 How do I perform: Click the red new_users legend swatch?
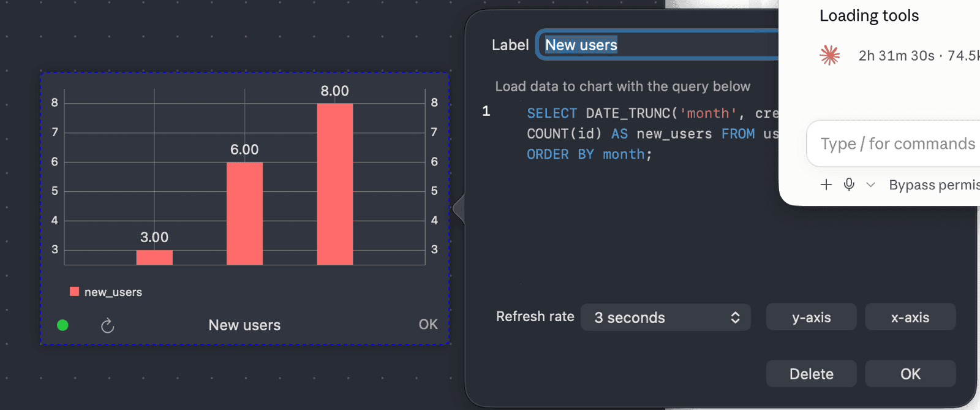pyautogui.click(x=74, y=292)
